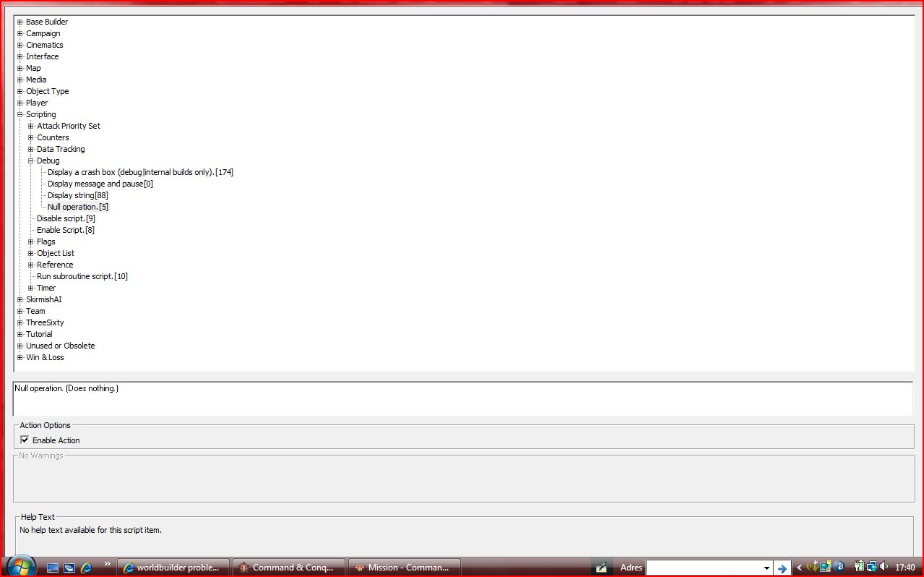The height and width of the screenshot is (577, 924).
Task: Expand the Win & Loss category
Action: pos(20,357)
